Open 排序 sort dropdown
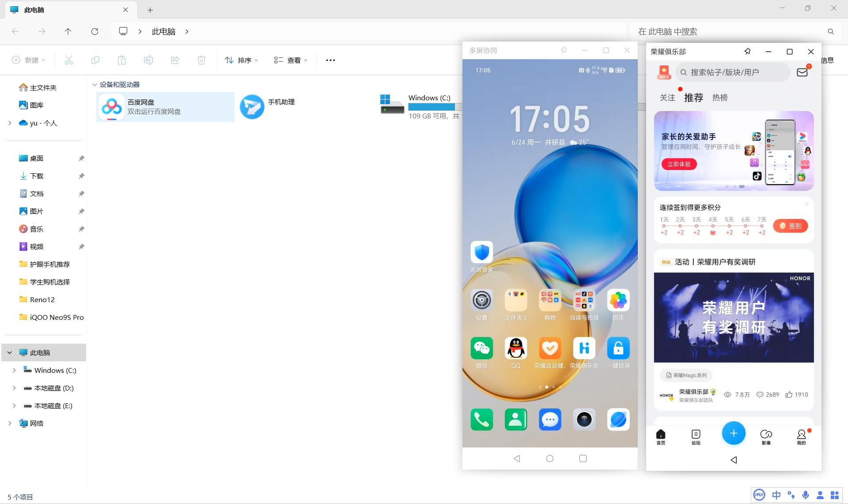 (x=241, y=60)
